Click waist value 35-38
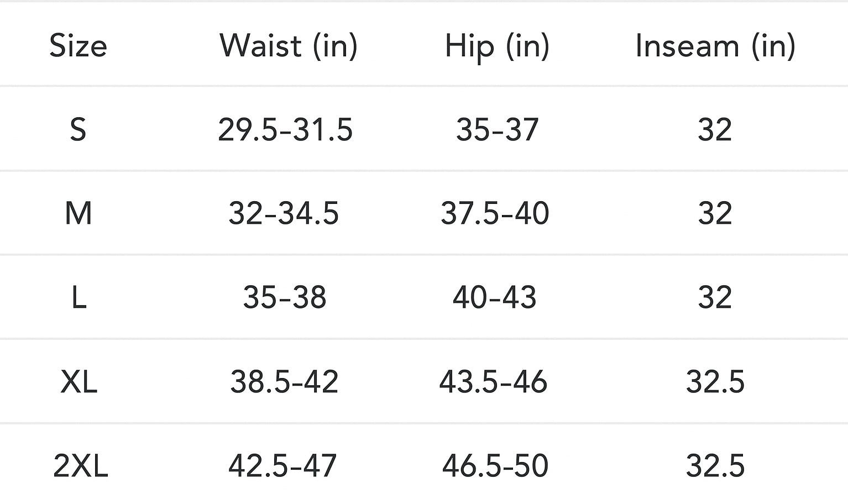848x504 pixels. point(285,297)
